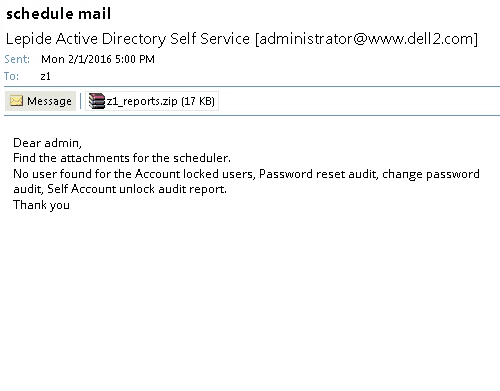Click the words Account locked users in the body
This screenshot has height=391, width=500.
193,174
